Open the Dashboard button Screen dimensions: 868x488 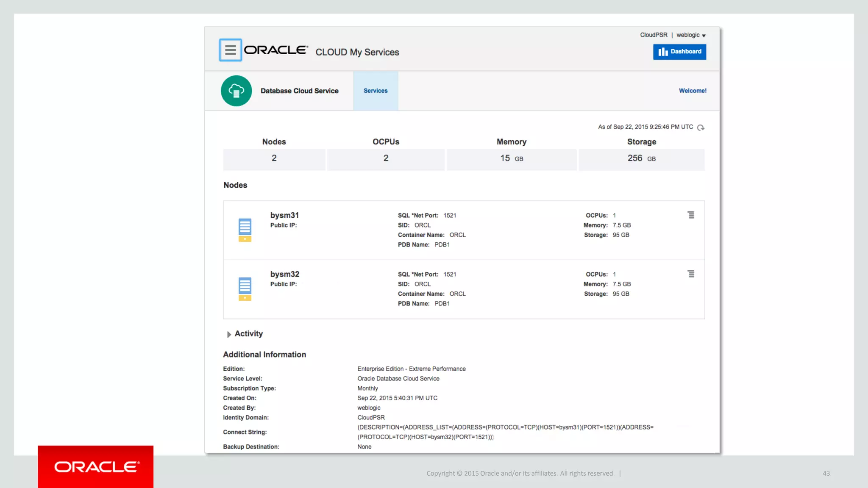pyautogui.click(x=679, y=52)
